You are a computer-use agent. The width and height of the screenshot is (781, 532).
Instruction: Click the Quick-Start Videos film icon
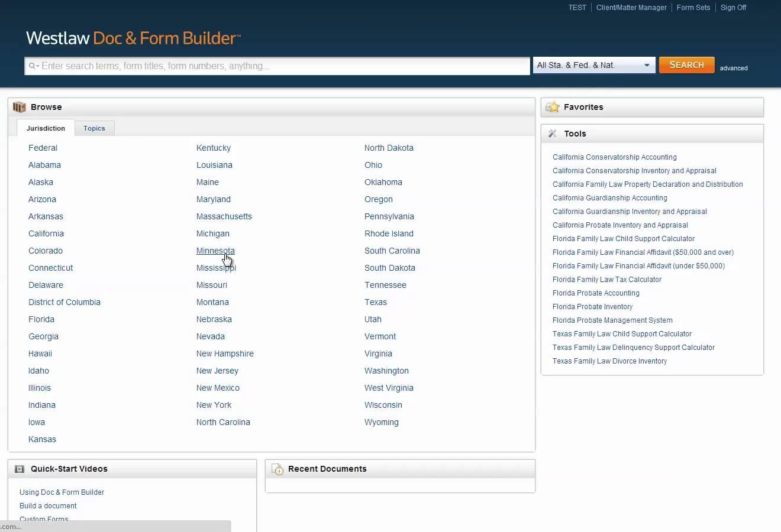coord(20,469)
